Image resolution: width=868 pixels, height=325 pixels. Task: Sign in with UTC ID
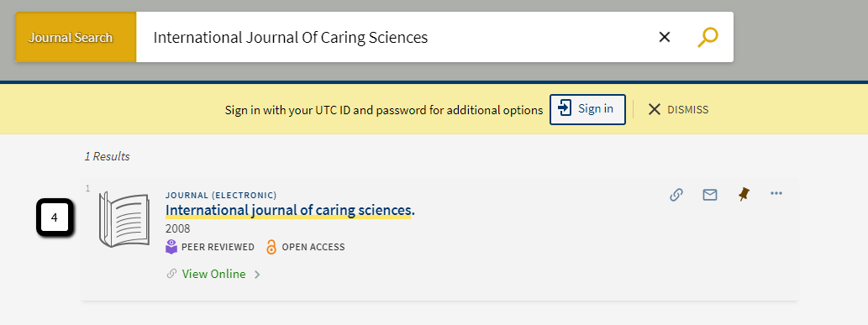[587, 109]
